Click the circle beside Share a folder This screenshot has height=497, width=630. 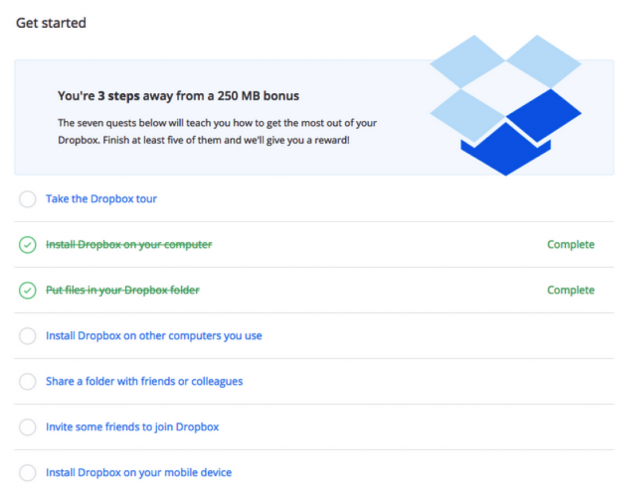point(28,382)
